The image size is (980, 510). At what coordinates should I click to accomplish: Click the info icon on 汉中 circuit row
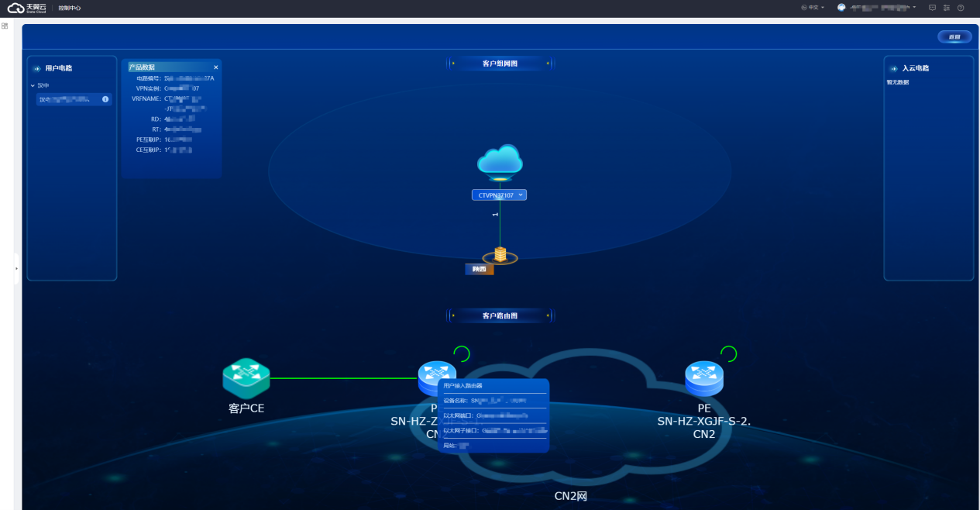tap(105, 99)
